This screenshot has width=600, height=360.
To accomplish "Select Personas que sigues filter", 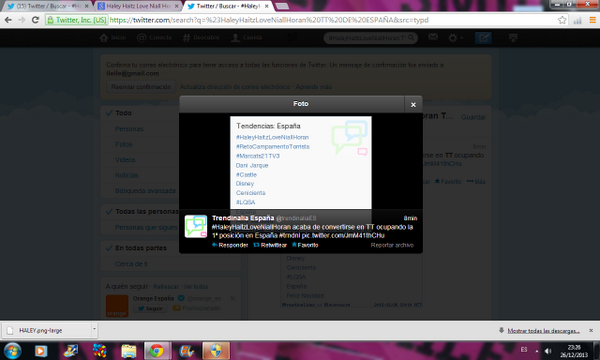I will click(x=146, y=227).
